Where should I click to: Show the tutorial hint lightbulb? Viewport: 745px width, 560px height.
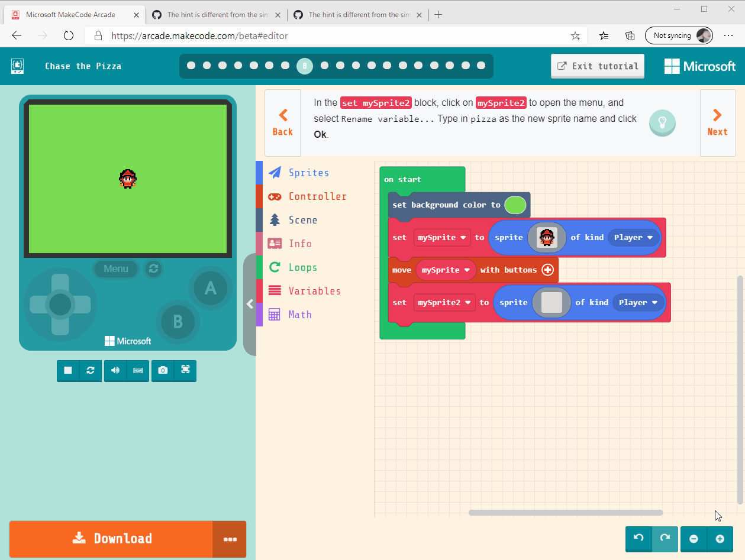click(x=662, y=123)
